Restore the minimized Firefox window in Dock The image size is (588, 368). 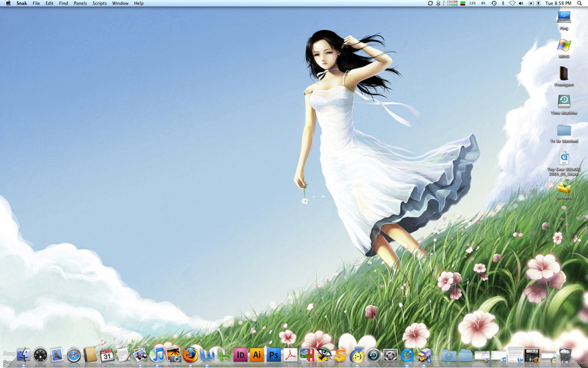tap(532, 355)
